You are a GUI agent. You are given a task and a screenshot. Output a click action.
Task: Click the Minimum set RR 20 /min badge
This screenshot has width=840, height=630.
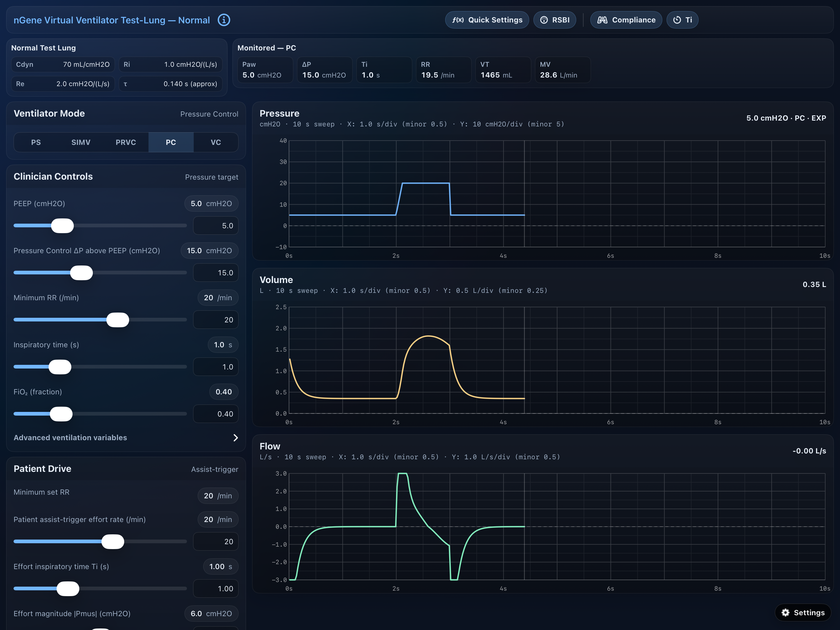(x=218, y=496)
